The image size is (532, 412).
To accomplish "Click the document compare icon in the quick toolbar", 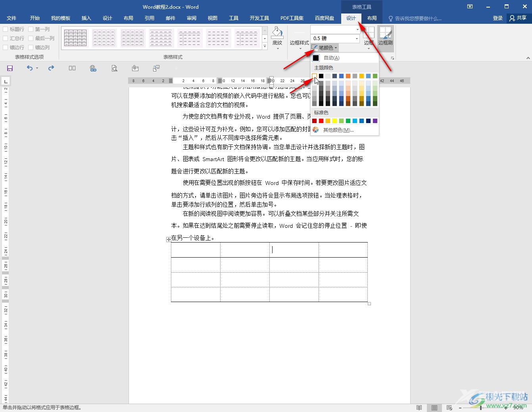I will tap(156, 68).
